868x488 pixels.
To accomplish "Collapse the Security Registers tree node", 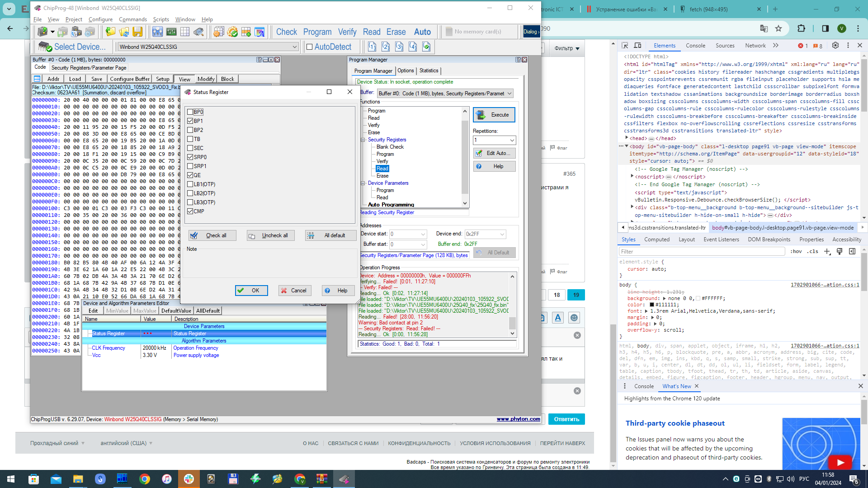I will (363, 140).
